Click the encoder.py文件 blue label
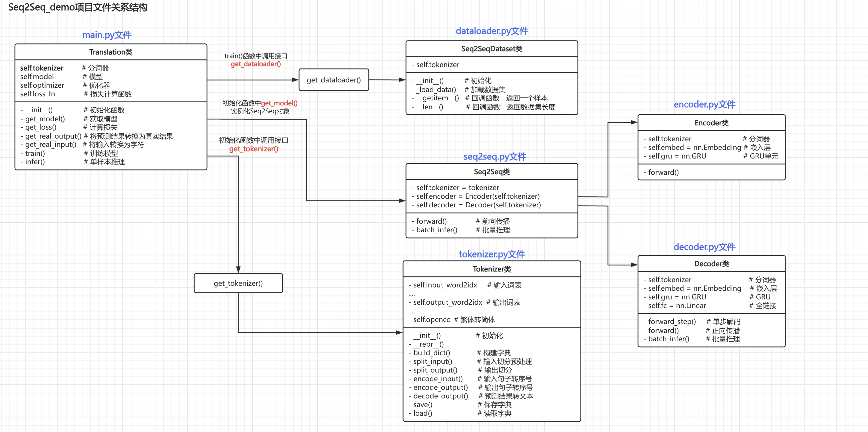Screen dimensions: 868x432 tap(704, 104)
